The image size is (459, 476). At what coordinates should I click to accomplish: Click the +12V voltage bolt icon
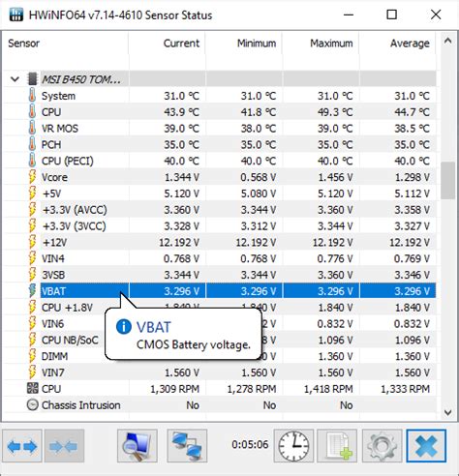click(32, 242)
